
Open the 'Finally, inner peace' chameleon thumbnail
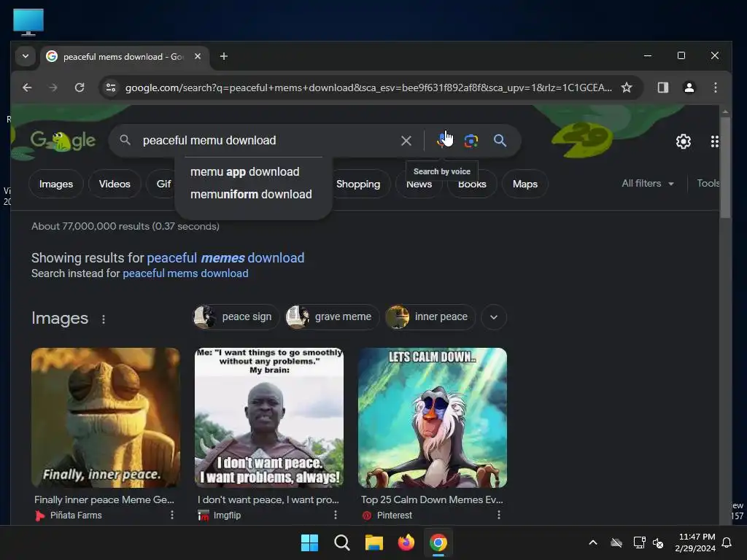coord(106,418)
